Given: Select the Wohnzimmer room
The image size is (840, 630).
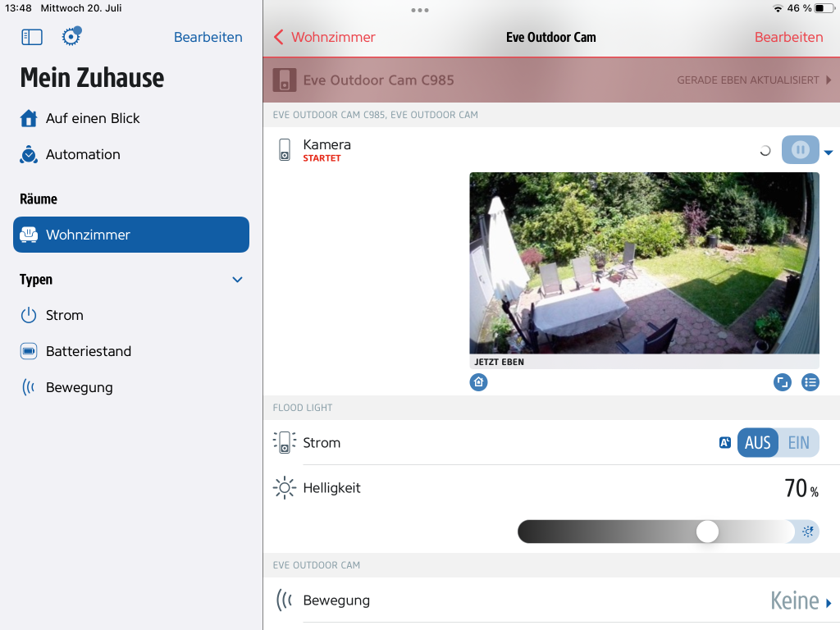Looking at the screenshot, I should pos(131,235).
